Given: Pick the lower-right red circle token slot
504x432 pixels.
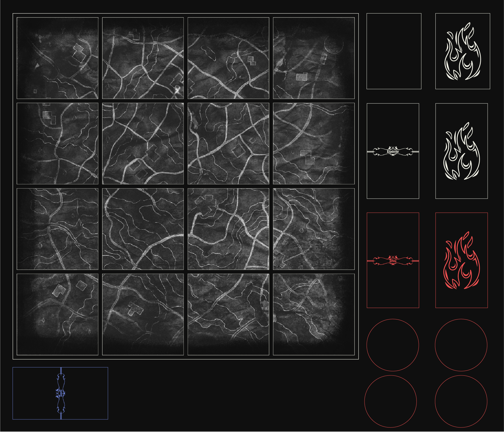Looking at the screenshot, I should (x=461, y=401).
